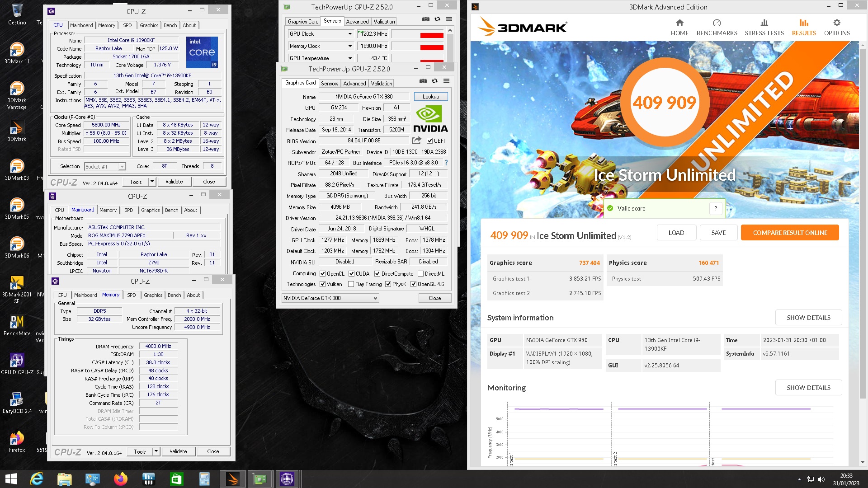This screenshot has width=868, height=488.
Task: Open the 3DMark2001 SE desktop shortcut
Action: [17, 290]
